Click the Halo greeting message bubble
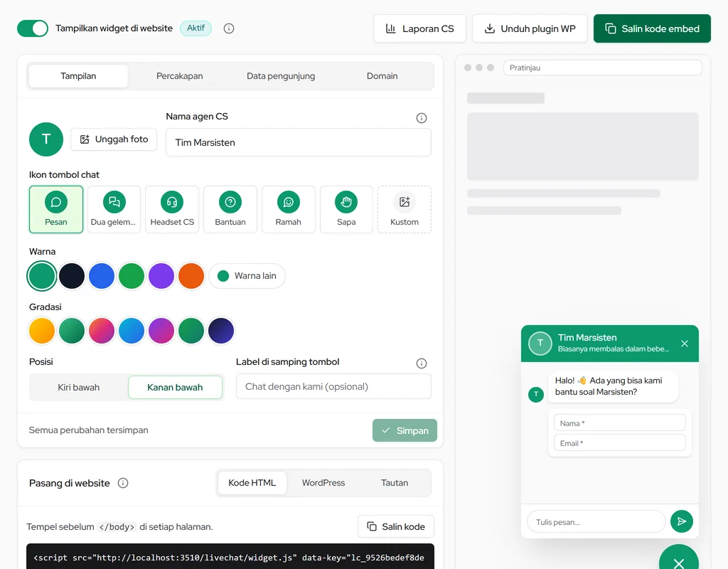 tap(613, 386)
